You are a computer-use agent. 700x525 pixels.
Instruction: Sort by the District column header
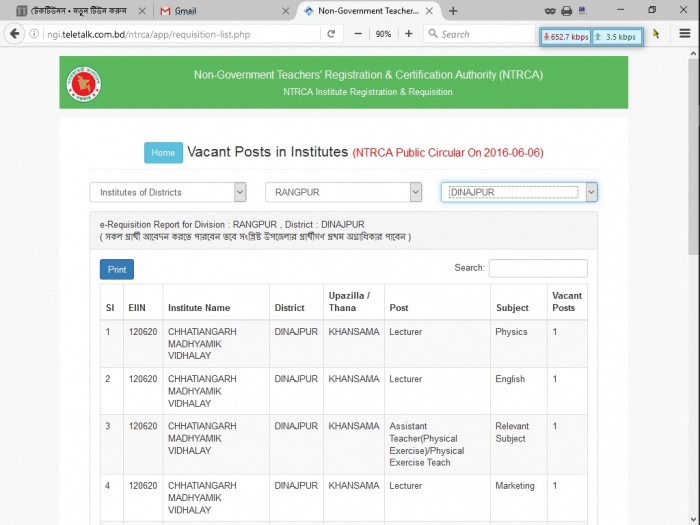point(296,302)
